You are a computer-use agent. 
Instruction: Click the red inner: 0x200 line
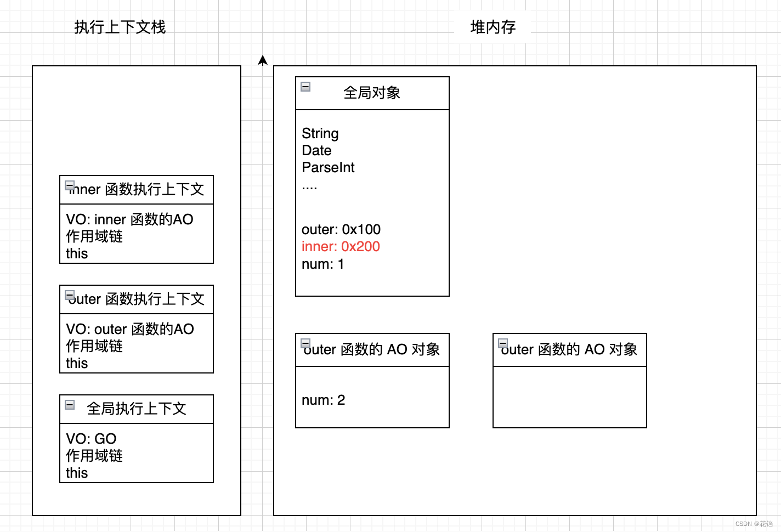pyautogui.click(x=341, y=246)
